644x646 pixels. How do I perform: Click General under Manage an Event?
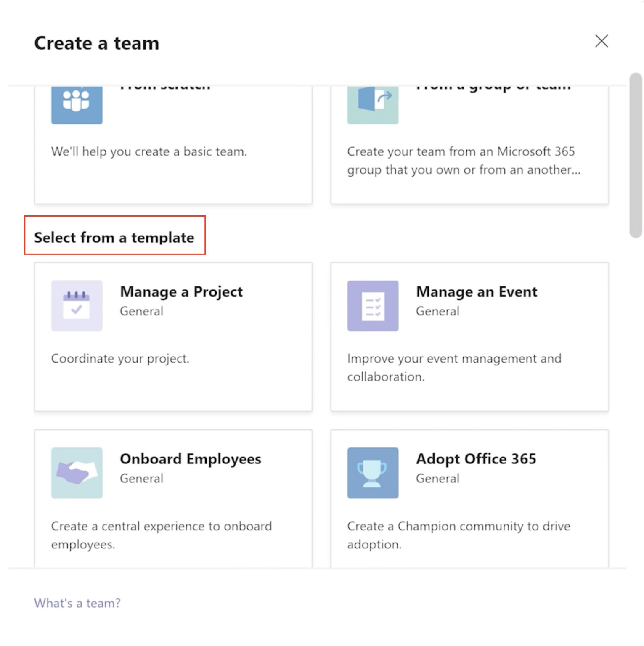(437, 311)
